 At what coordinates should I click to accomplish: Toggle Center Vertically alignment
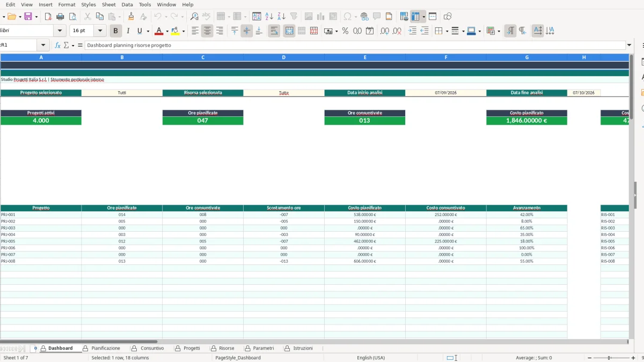(x=247, y=31)
